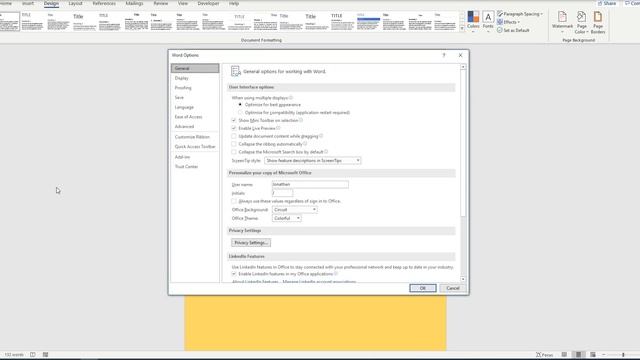The height and width of the screenshot is (360, 640).
Task: Enable Update document content while dragging
Action: coord(234,136)
